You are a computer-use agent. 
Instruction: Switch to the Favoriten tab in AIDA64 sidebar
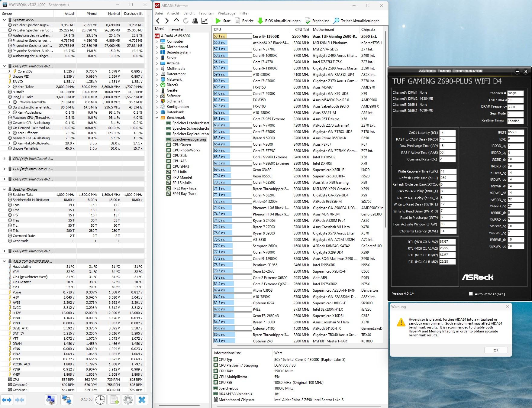coord(177,29)
